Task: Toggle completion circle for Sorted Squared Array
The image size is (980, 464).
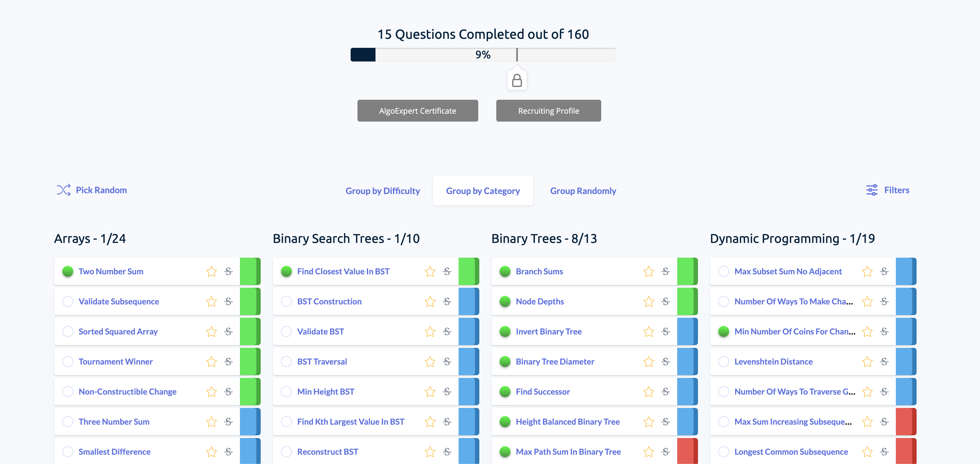Action: click(x=68, y=331)
